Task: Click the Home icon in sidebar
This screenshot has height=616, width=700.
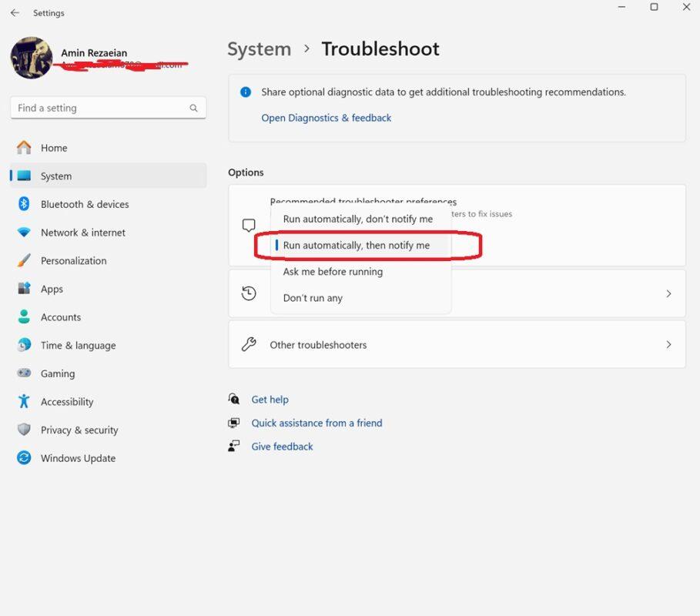Action: pos(25,148)
